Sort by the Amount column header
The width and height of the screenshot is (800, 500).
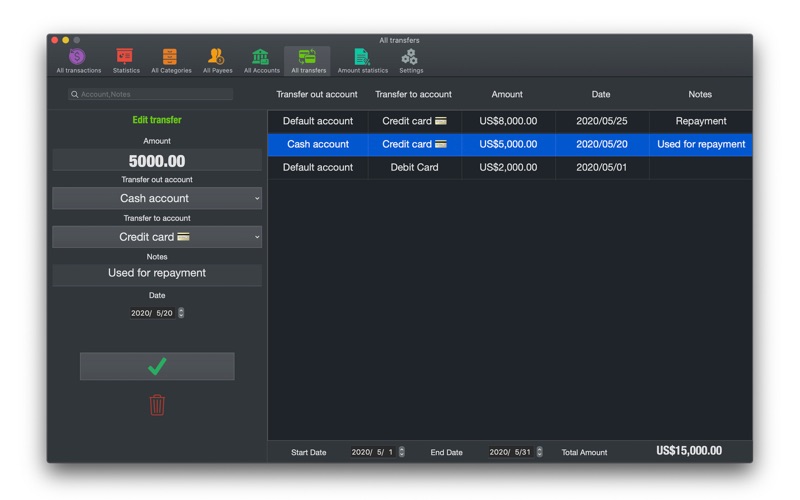(507, 94)
